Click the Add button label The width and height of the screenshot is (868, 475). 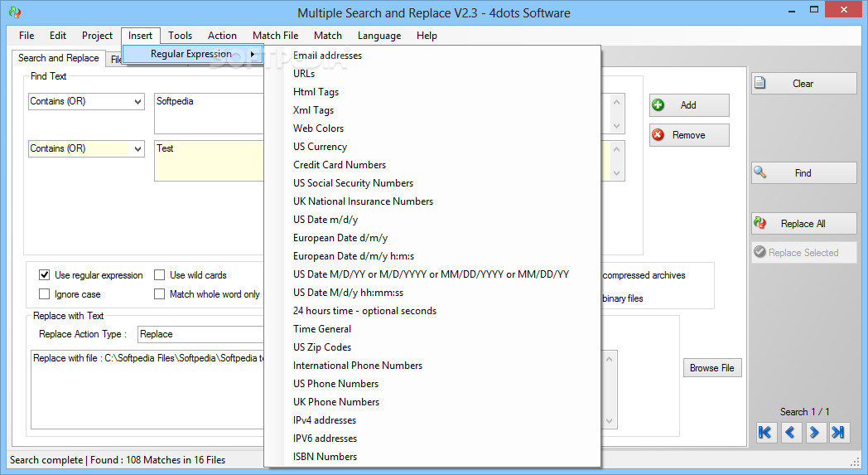(x=688, y=105)
